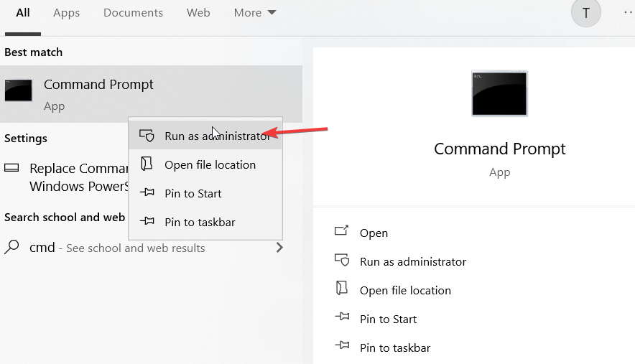Click large Command Prompt thumbnail in preview pane
Viewport: 635px width, 364px height.
(499, 93)
